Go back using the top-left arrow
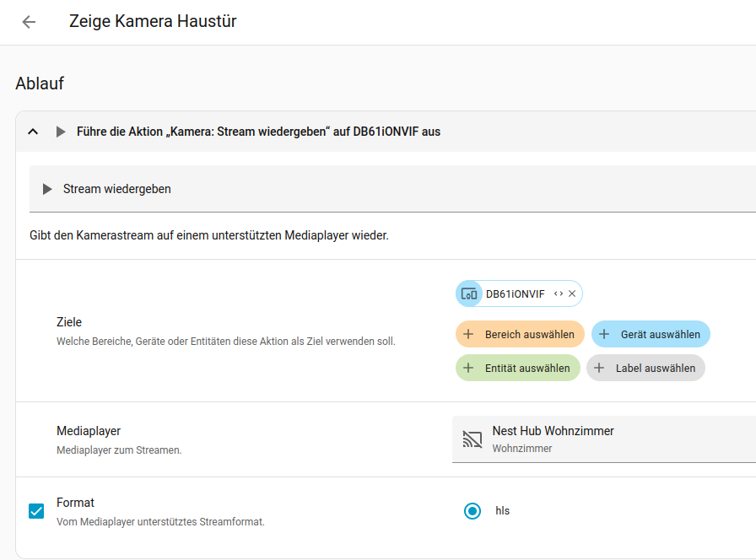This screenshot has height=560, width=756. click(x=29, y=22)
